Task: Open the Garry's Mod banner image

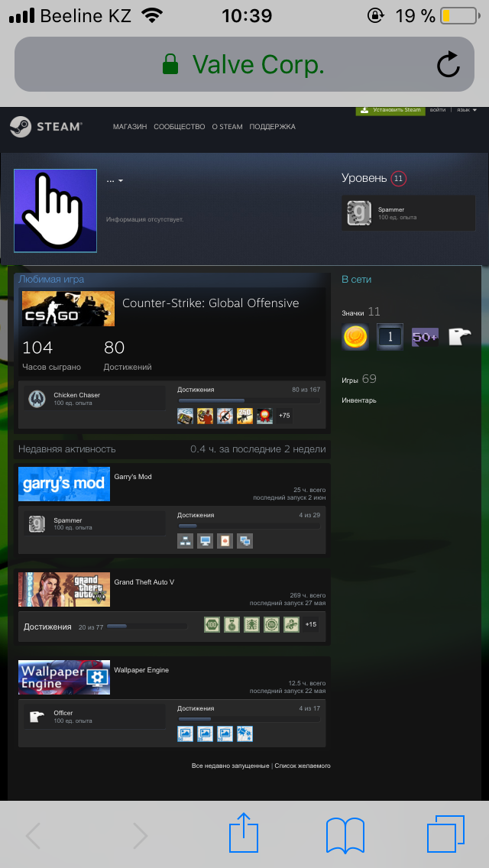Action: tap(64, 484)
